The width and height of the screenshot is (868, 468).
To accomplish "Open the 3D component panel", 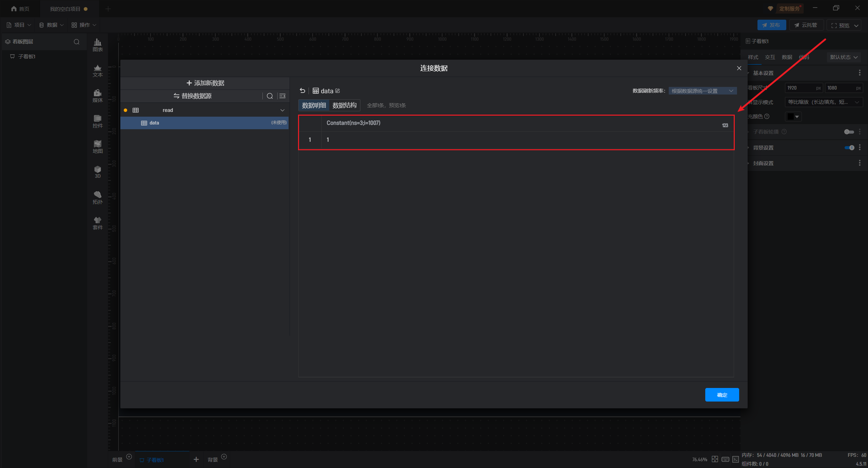I will [98, 172].
